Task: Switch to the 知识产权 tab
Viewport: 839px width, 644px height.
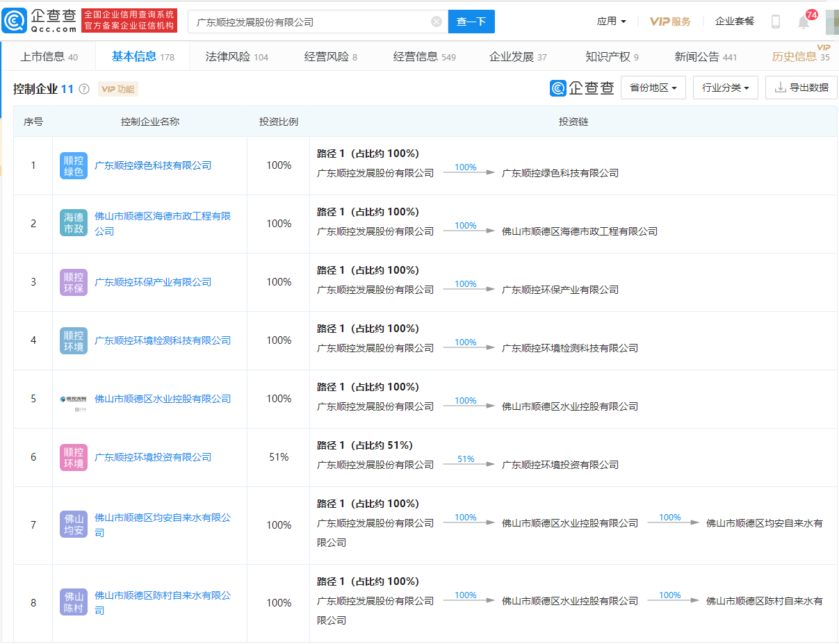Action: pyautogui.click(x=612, y=57)
